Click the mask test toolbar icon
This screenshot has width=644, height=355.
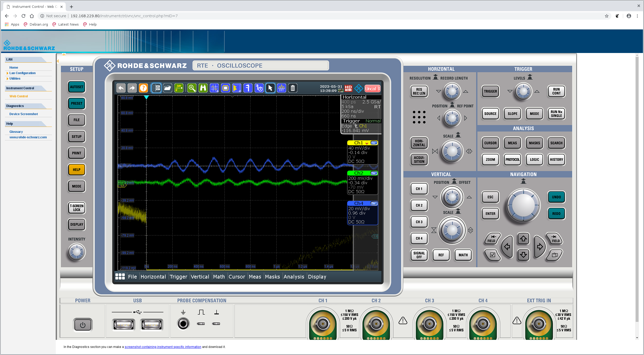coord(226,88)
